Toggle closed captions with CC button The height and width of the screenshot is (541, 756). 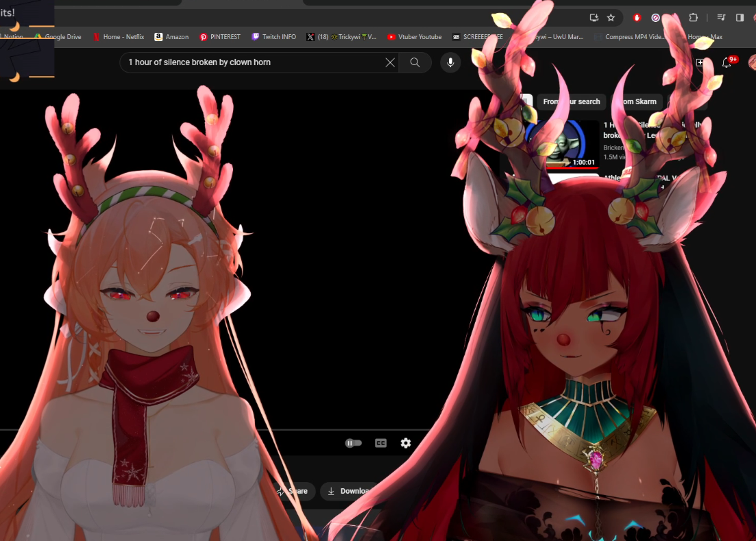[381, 443]
